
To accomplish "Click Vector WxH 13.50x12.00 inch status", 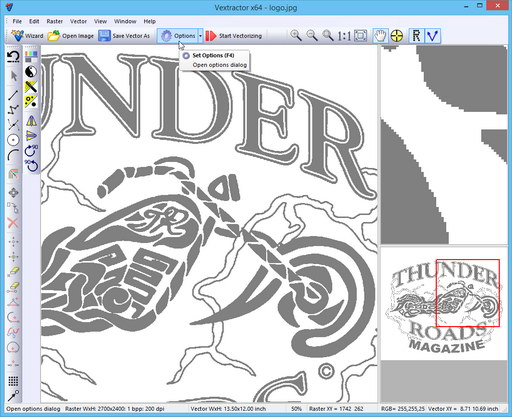I will click(x=228, y=409).
